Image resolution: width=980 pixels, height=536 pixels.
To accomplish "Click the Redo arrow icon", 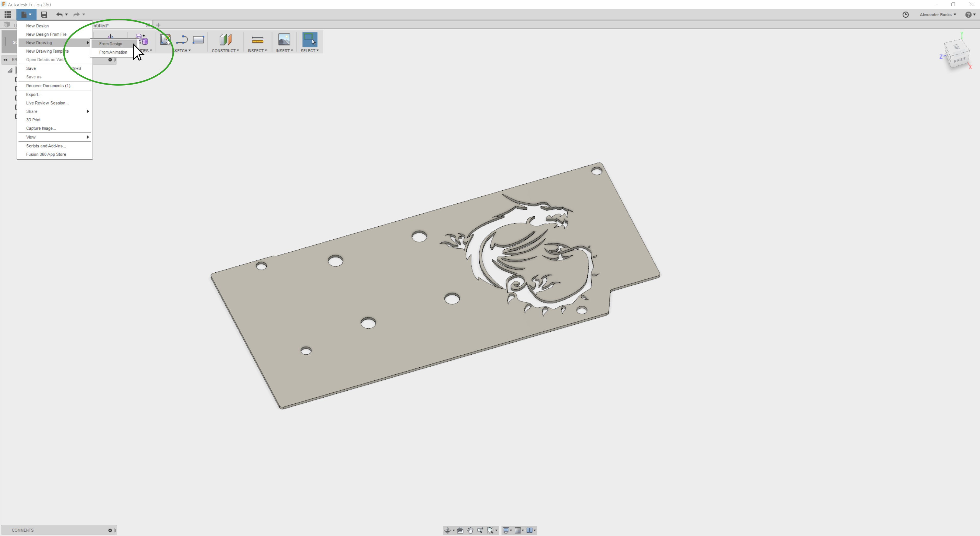I will pyautogui.click(x=76, y=15).
